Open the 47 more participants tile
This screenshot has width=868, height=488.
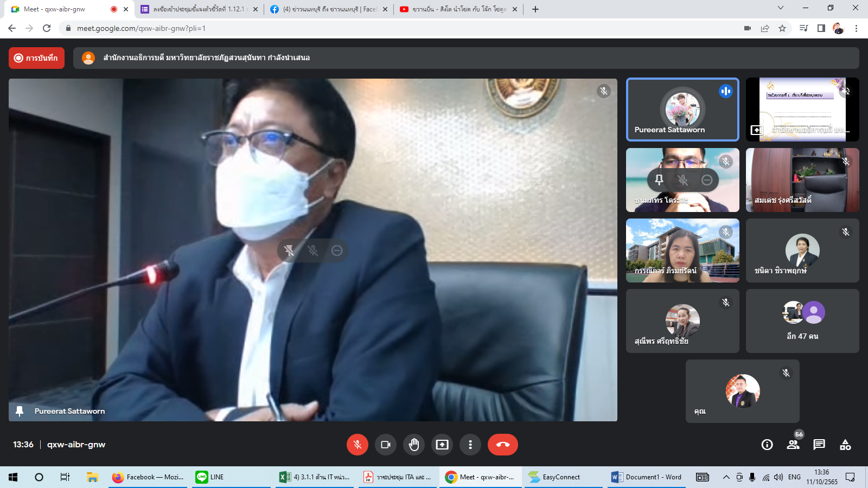tap(802, 321)
